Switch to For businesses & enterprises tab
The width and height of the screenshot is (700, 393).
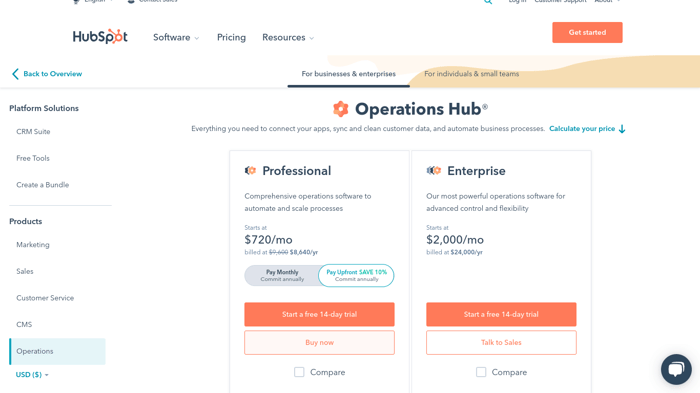point(349,74)
